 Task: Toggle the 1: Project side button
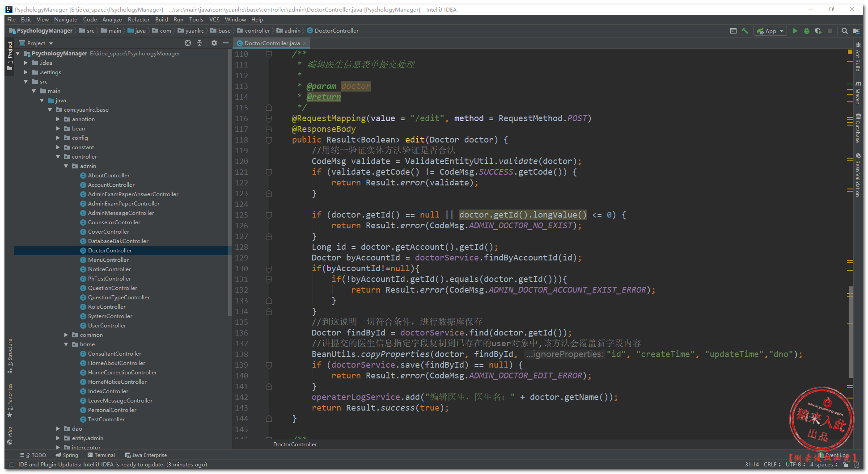pyautogui.click(x=10, y=56)
